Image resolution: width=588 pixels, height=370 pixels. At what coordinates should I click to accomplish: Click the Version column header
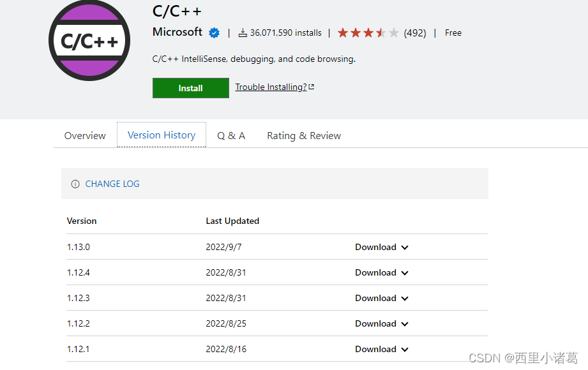click(x=82, y=221)
